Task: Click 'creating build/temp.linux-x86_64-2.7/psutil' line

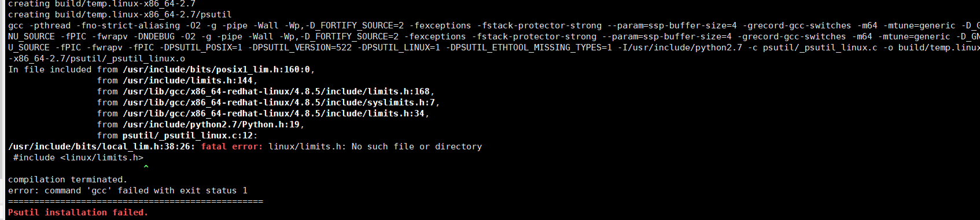Action: pyautogui.click(x=120, y=14)
